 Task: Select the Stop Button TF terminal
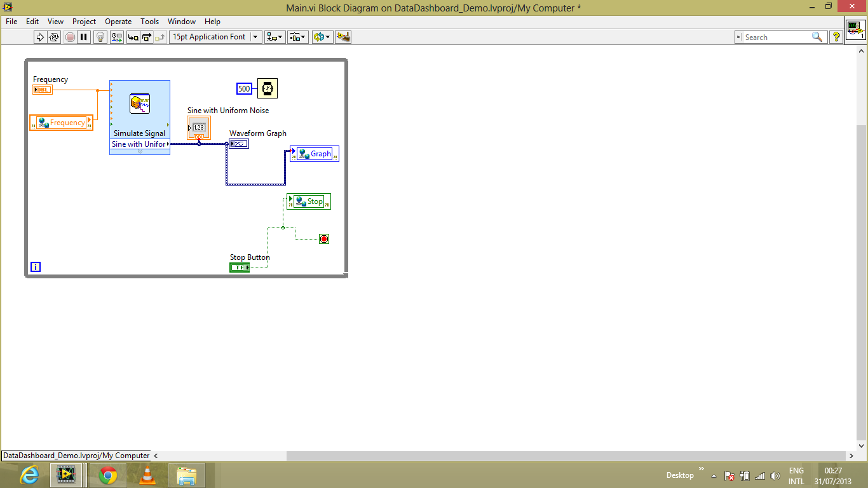coord(240,268)
